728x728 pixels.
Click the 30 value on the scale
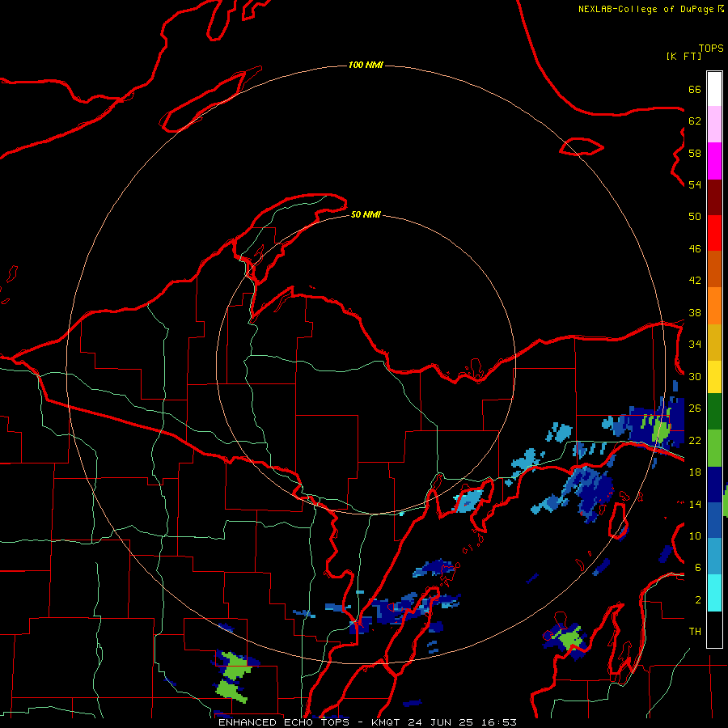click(695, 376)
